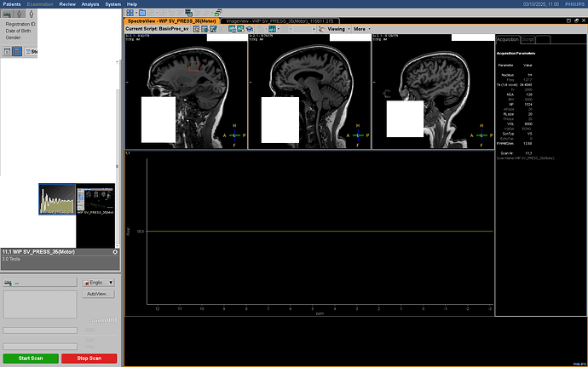Select the colored patient figure tab icon
Image resolution: width=588 pixels, height=367 pixels.
pos(32,14)
